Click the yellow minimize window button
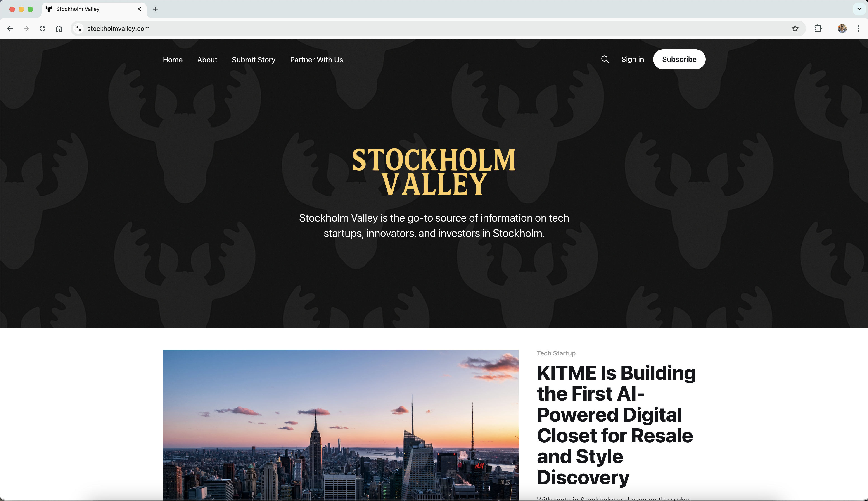Viewport: 868px width, 501px height. point(21,9)
